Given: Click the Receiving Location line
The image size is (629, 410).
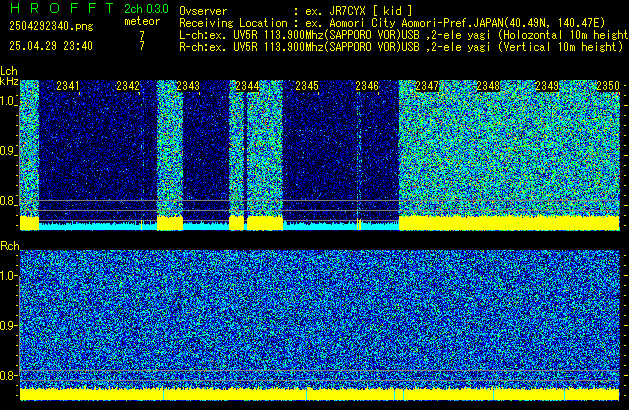Looking at the screenshot, I should (x=392, y=23).
